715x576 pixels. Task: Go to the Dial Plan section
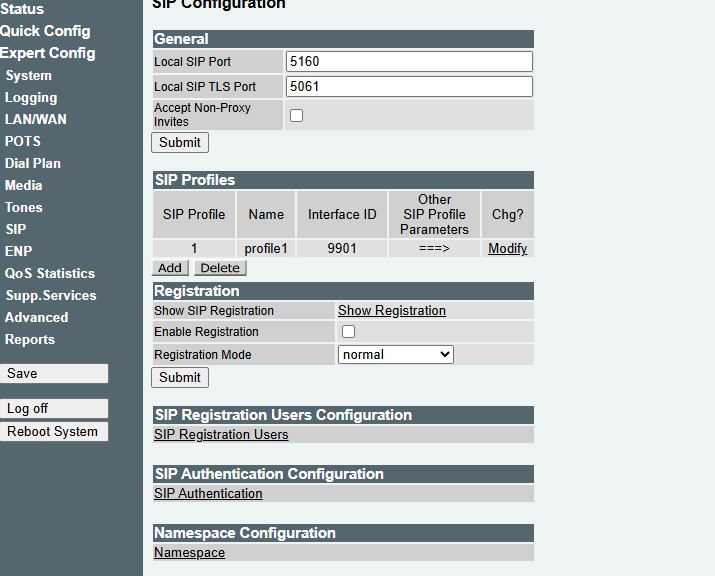point(33,163)
